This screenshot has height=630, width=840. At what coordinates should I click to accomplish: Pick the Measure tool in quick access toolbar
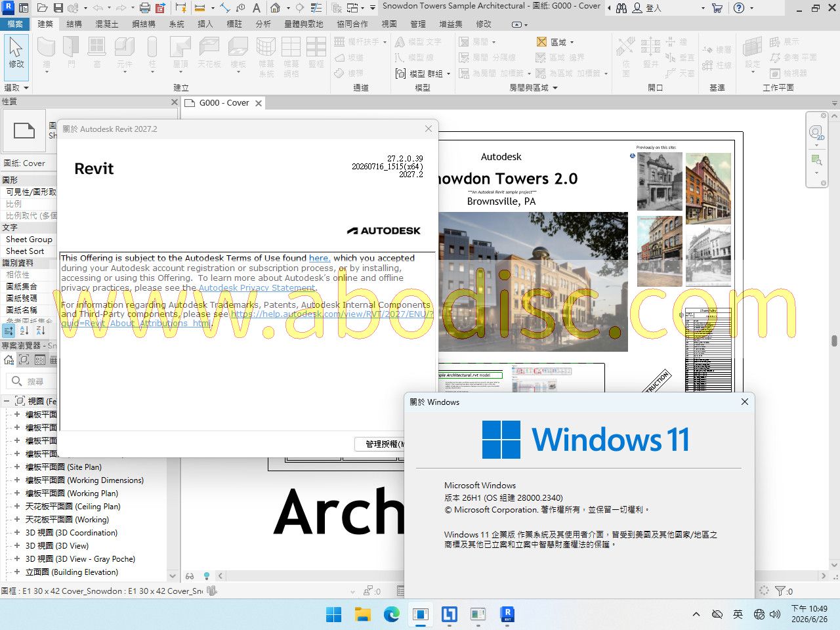point(200,8)
